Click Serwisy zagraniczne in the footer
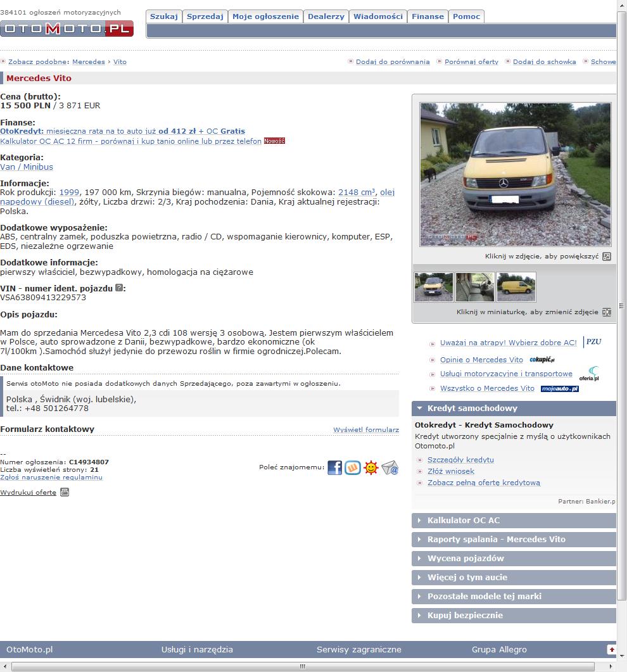 [x=359, y=650]
